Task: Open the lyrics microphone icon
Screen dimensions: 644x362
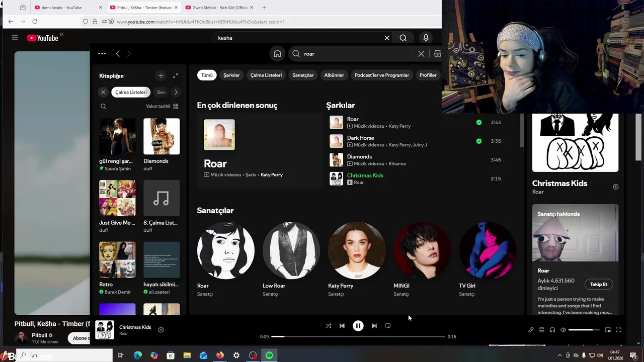Action: 531,330
